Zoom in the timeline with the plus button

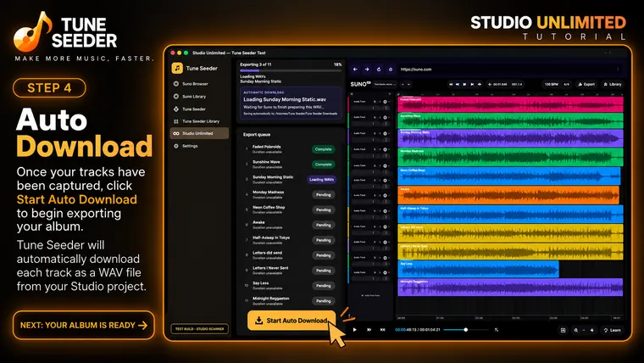591,330
